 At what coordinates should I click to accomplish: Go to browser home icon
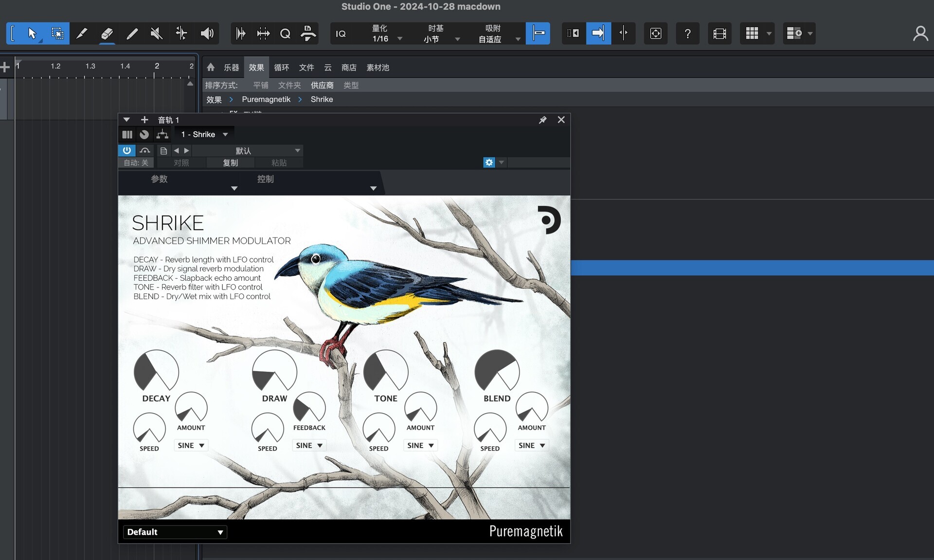click(x=211, y=67)
